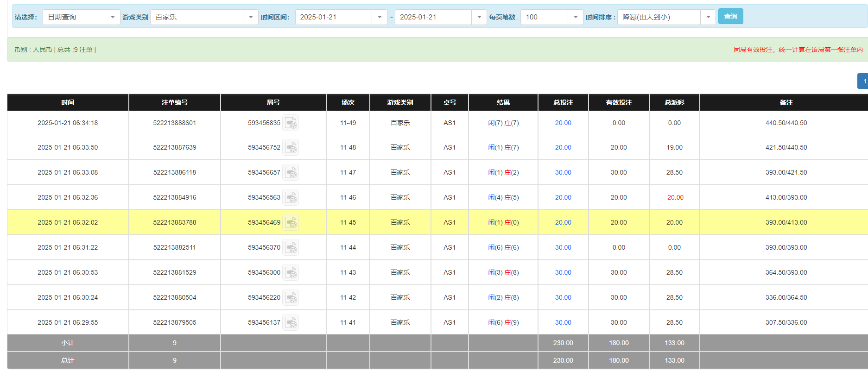Click the page 1 pagination button
The width and height of the screenshot is (868, 377).
863,81
